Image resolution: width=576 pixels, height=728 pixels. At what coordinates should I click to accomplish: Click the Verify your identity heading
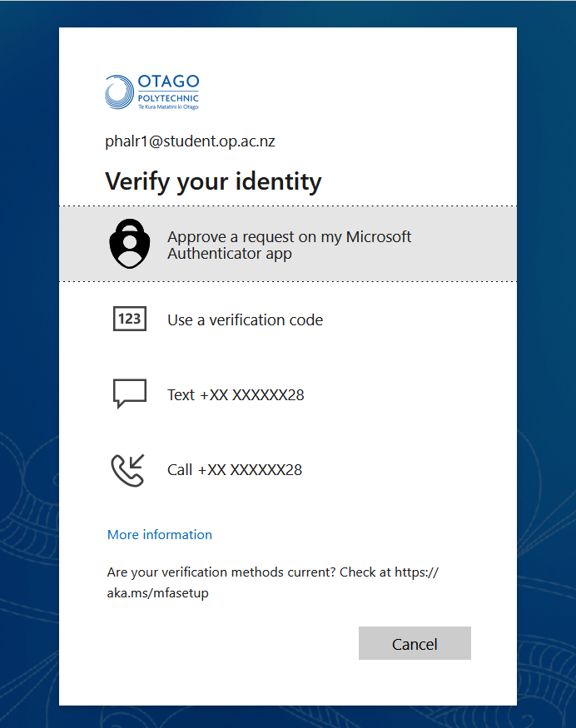(213, 181)
